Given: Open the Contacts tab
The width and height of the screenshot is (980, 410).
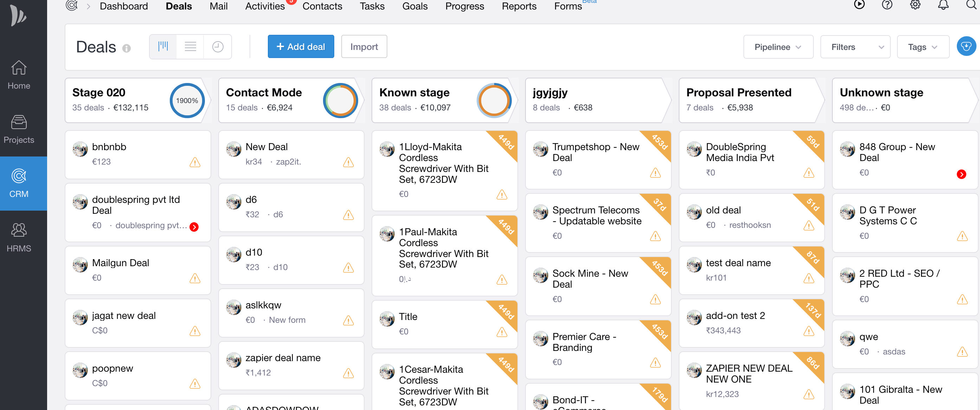Looking at the screenshot, I should (x=322, y=6).
